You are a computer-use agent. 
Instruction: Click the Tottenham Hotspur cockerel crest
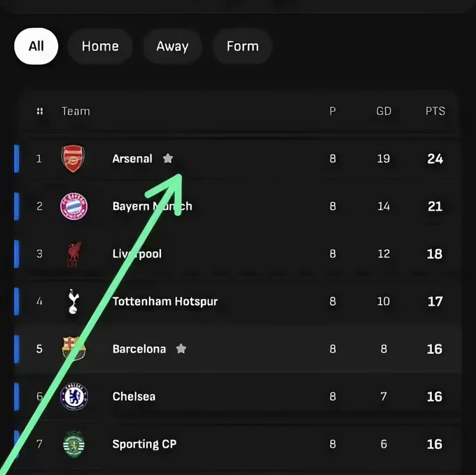click(73, 302)
